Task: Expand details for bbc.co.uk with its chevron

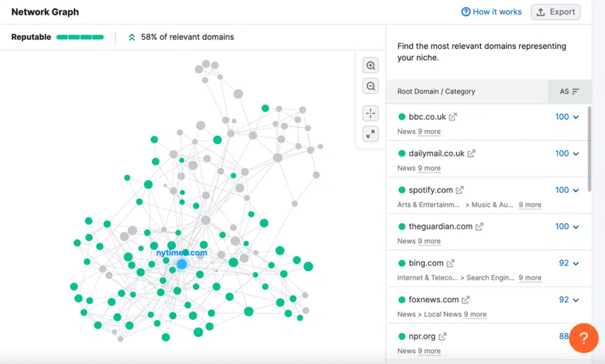Action: (x=575, y=116)
